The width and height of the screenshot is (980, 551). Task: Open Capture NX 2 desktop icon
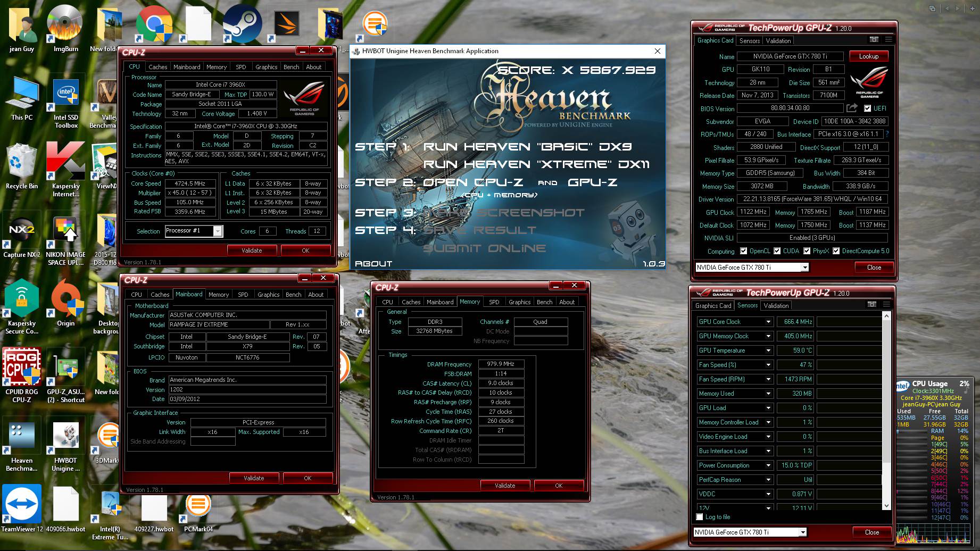(22, 236)
